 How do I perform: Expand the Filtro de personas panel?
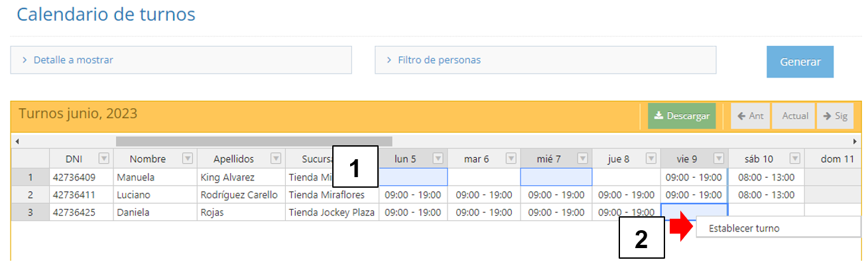(545, 60)
